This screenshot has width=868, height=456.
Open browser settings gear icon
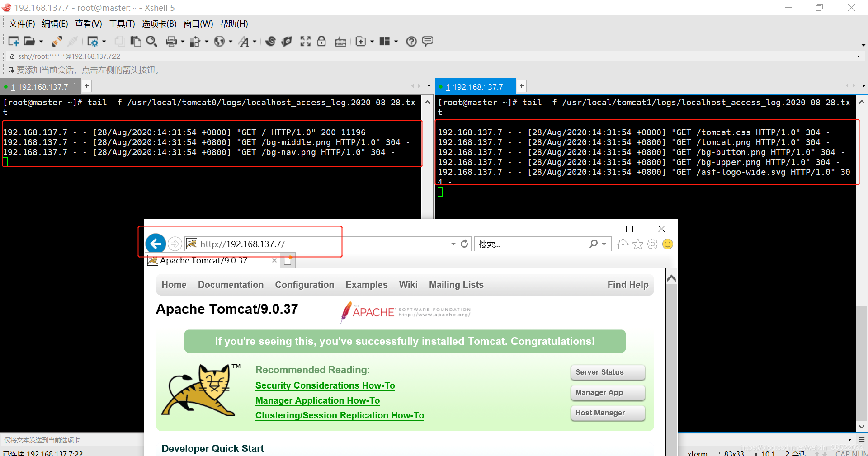[x=653, y=244]
